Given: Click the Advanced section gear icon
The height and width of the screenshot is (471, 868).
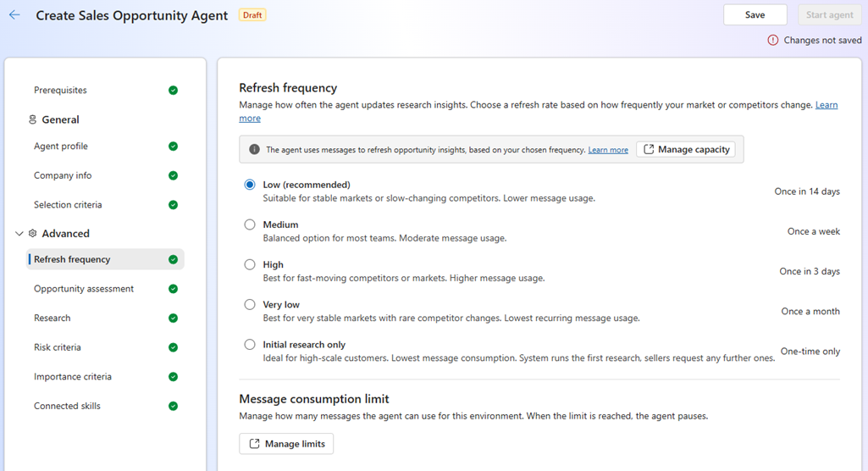Looking at the screenshot, I should [x=33, y=234].
